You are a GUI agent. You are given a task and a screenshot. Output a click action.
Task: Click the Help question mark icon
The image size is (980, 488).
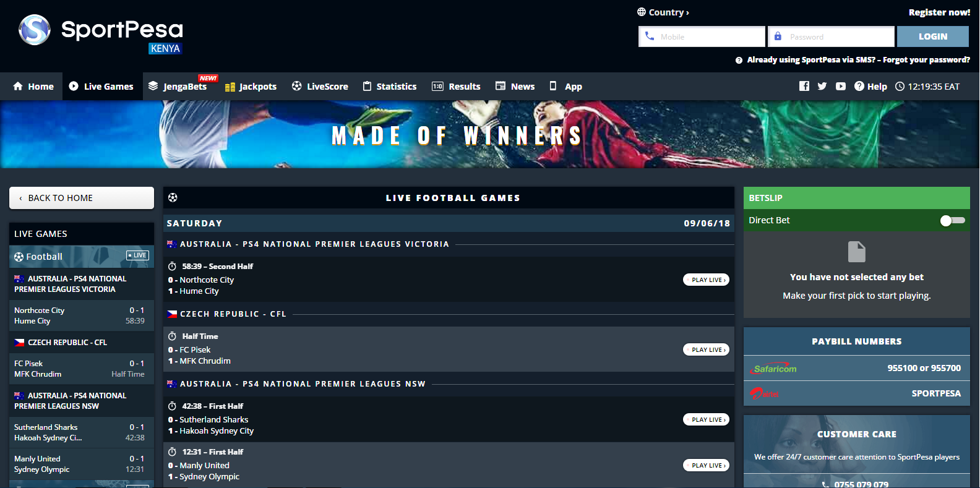(859, 86)
